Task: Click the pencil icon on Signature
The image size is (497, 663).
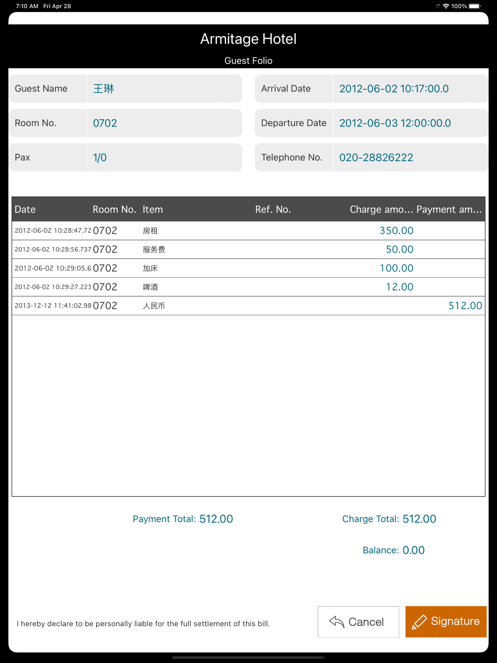Action: pos(419,622)
